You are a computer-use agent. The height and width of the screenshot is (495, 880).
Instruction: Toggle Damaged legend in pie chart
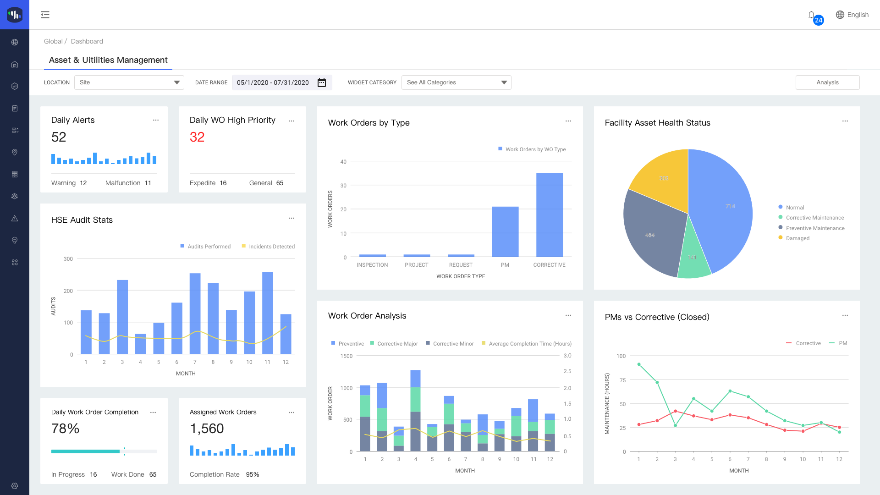pos(794,238)
